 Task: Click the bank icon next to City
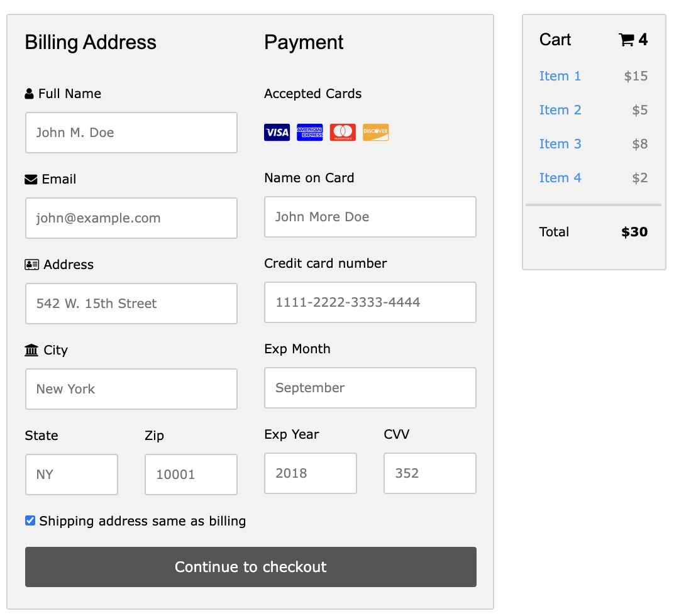coord(31,349)
